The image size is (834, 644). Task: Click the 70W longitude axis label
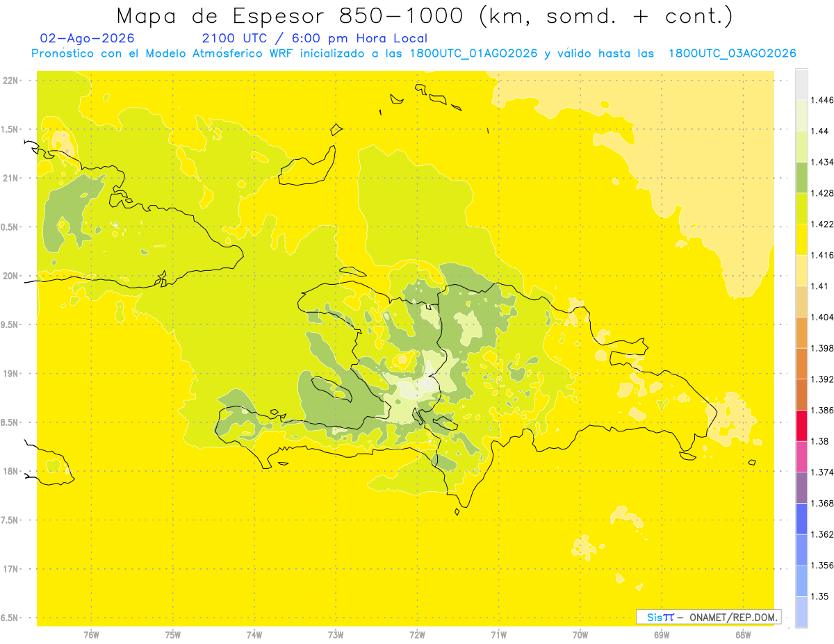coord(580,636)
